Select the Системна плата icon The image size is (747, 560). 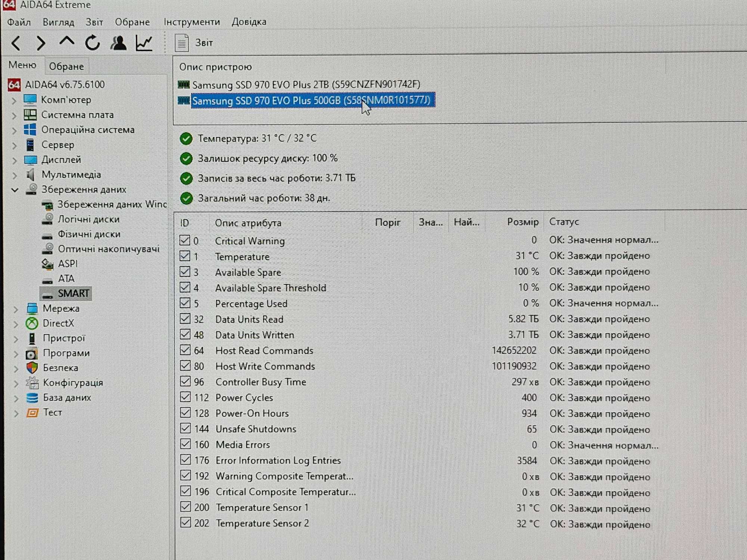coord(30,115)
